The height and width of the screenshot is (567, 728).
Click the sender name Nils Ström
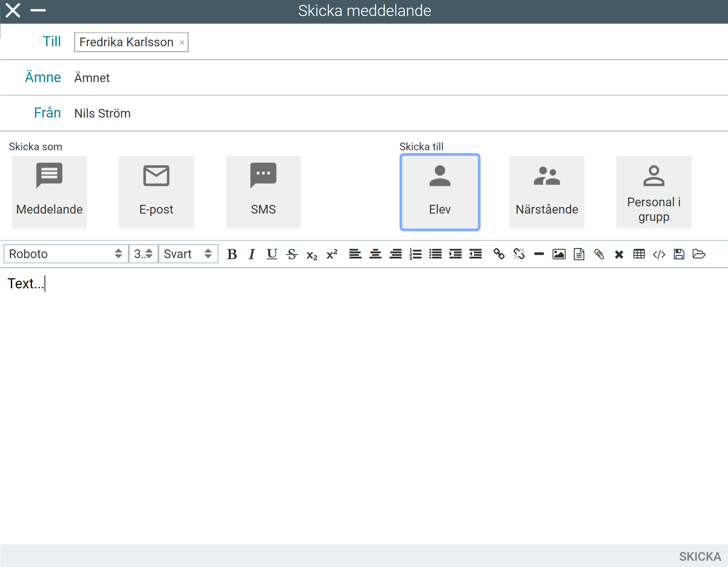(102, 113)
